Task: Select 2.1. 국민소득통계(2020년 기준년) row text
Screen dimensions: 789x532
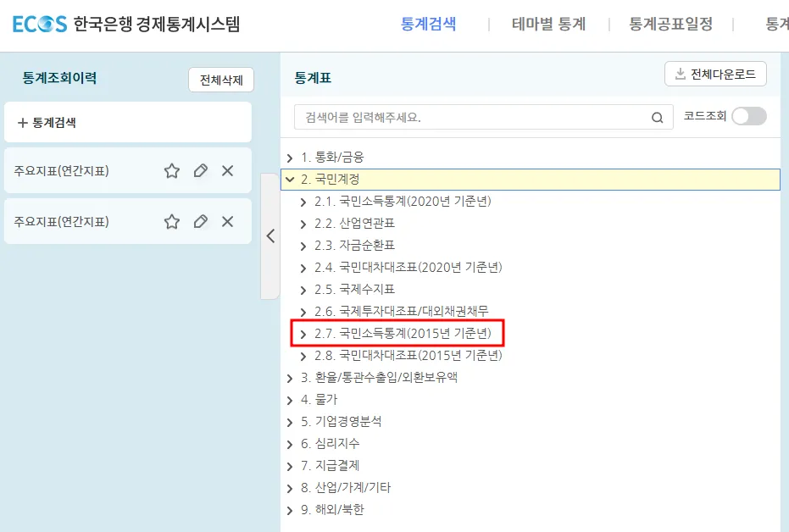Action: point(403,201)
